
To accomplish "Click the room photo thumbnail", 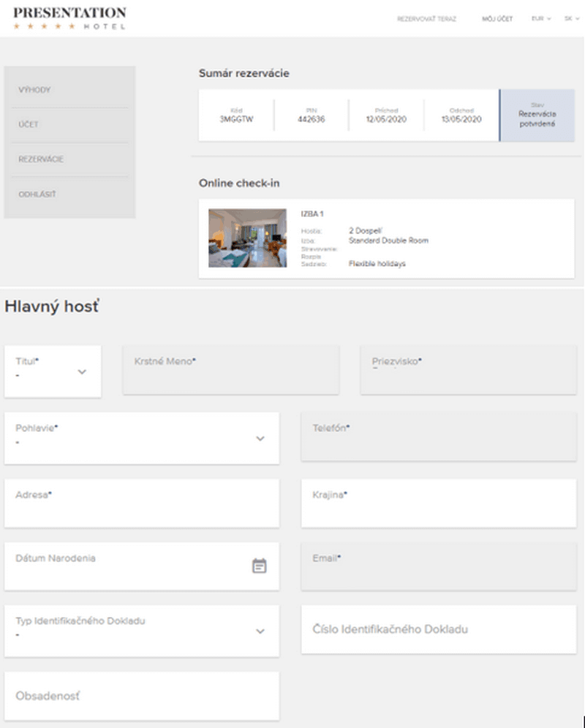I will [x=247, y=238].
